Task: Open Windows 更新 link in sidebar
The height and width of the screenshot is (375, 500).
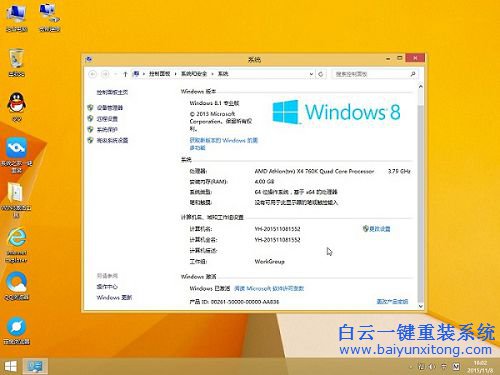Action: [x=114, y=297]
